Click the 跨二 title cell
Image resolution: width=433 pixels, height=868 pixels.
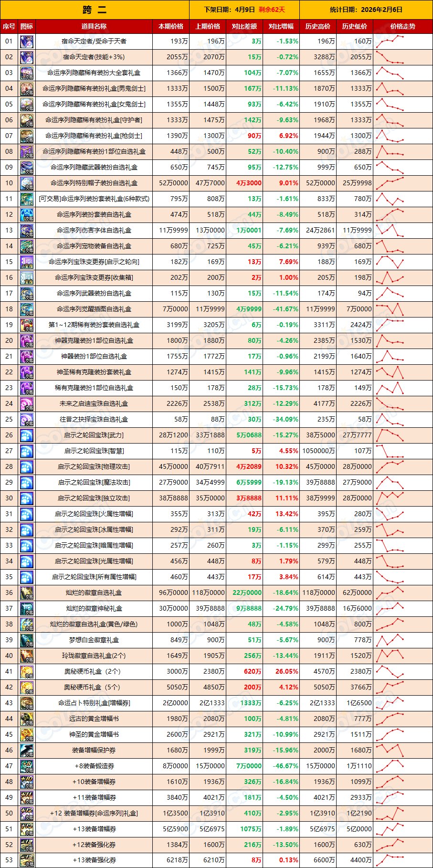pyautogui.click(x=95, y=10)
